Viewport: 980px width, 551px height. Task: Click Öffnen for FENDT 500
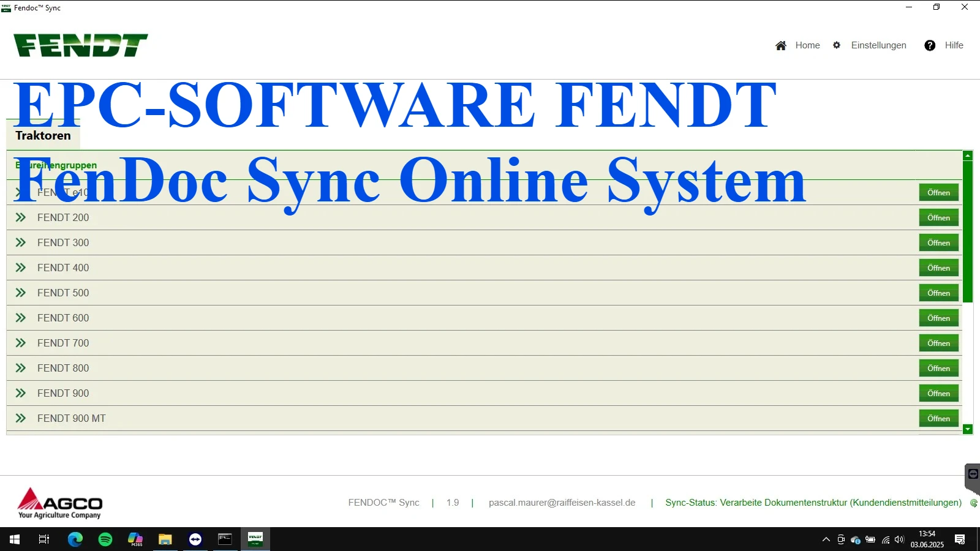click(x=938, y=293)
